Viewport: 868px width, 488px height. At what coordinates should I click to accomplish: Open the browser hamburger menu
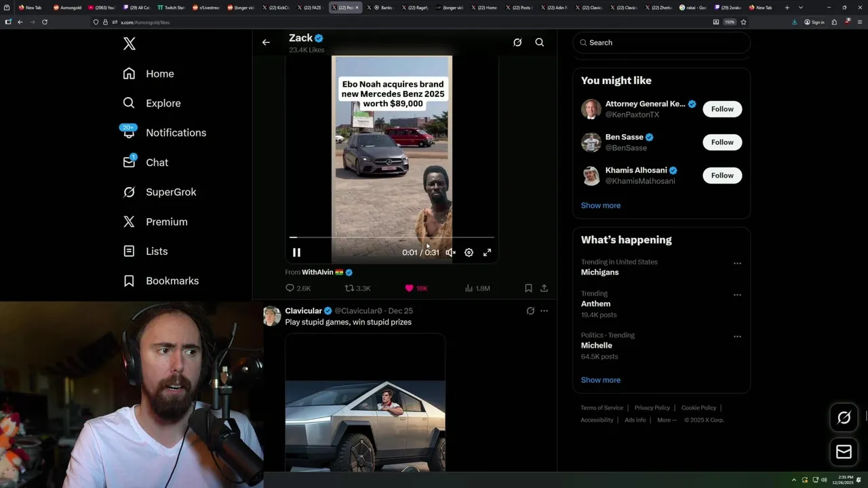coord(859,22)
